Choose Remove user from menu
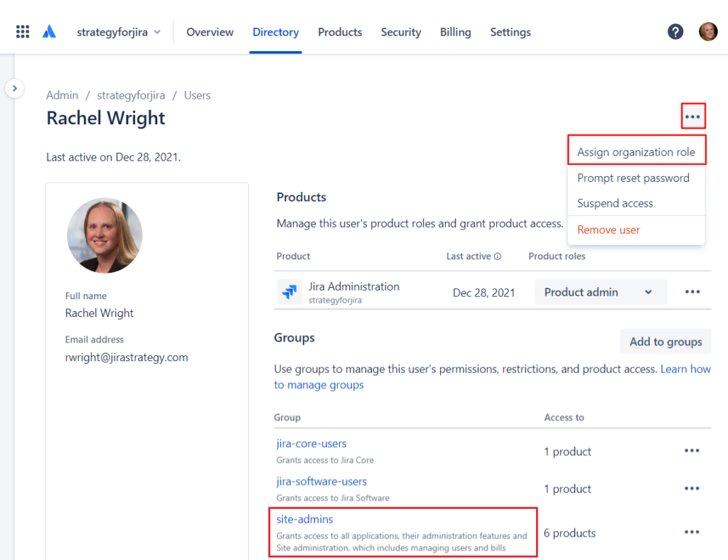The width and height of the screenshot is (728, 560). tap(609, 230)
